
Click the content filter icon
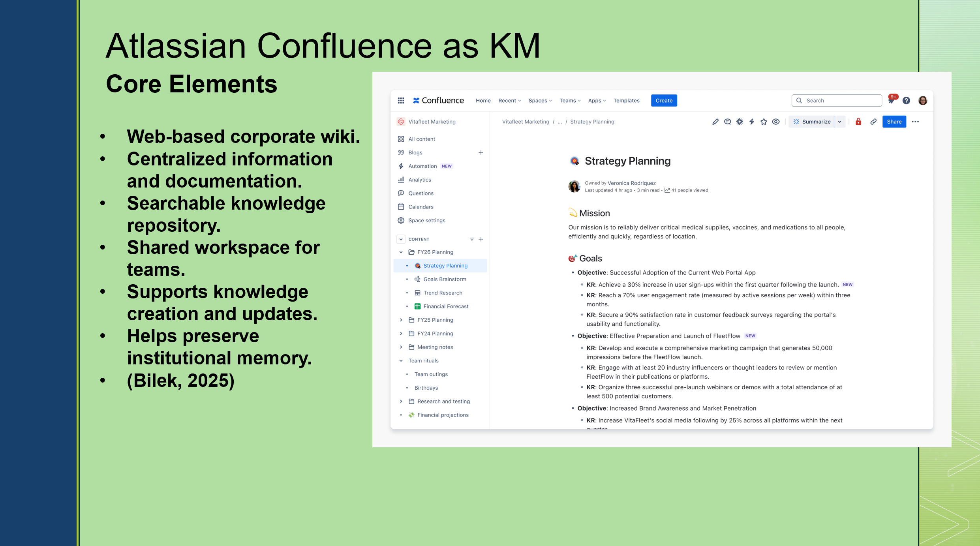[471, 239]
